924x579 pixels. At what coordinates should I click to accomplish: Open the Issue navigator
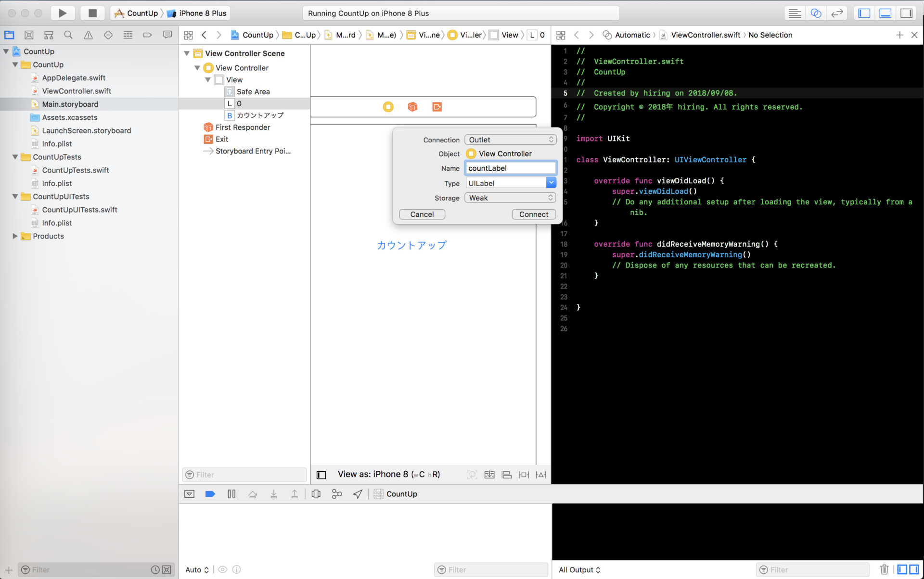click(88, 35)
